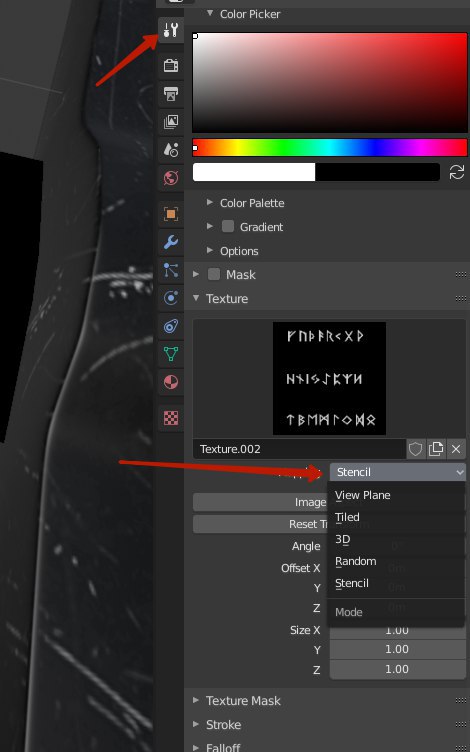Image resolution: width=470 pixels, height=752 pixels.
Task: Expand the Gradient section
Action: pos(210,226)
